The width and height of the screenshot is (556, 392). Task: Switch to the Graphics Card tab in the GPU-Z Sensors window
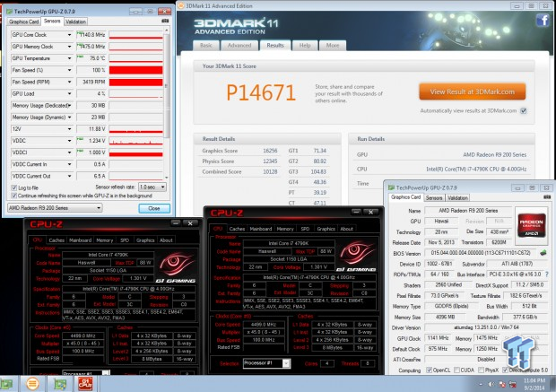click(x=23, y=22)
